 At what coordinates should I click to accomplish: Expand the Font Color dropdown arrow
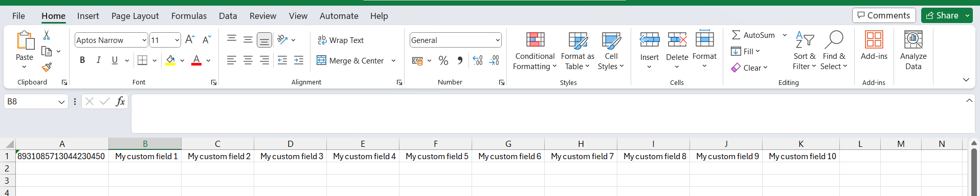(x=208, y=60)
